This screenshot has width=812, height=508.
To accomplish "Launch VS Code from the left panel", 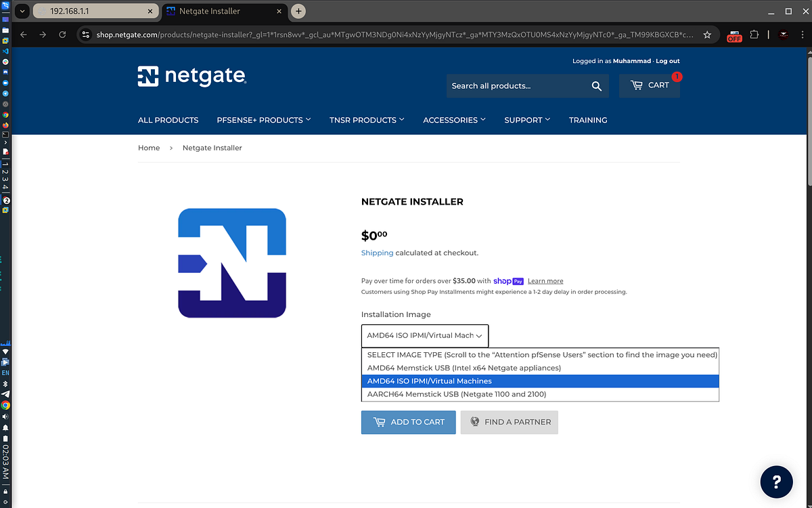I will tap(5, 51).
